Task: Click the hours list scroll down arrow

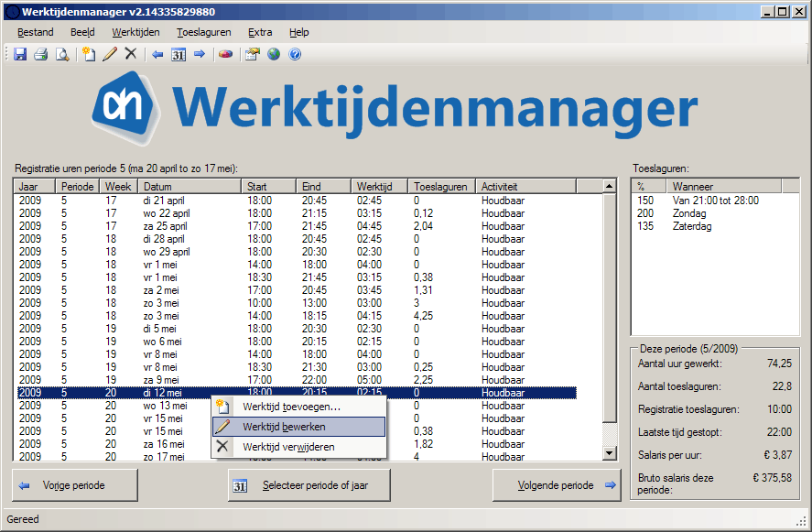Action: click(x=610, y=453)
